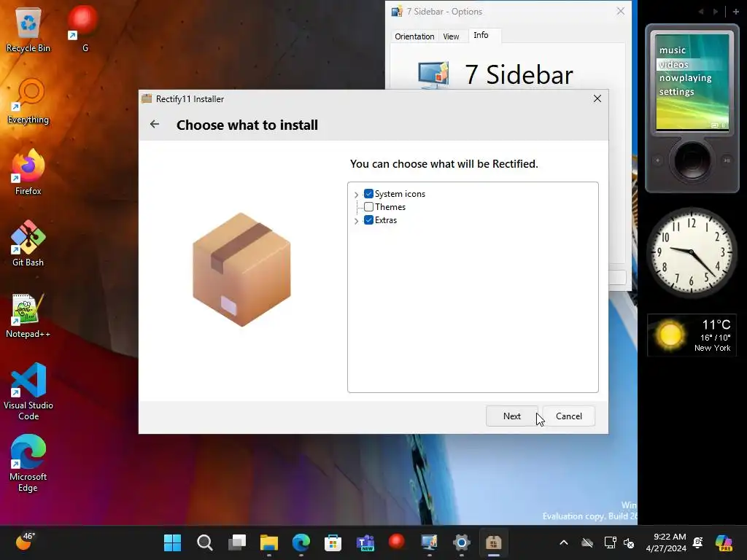Switch to Orientation tab in 7 Sidebar Options
747x560 pixels.
(414, 36)
